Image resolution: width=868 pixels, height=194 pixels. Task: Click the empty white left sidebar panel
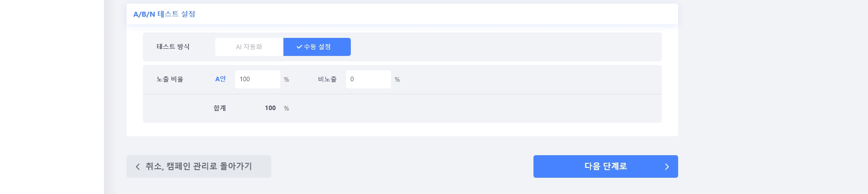(52, 97)
